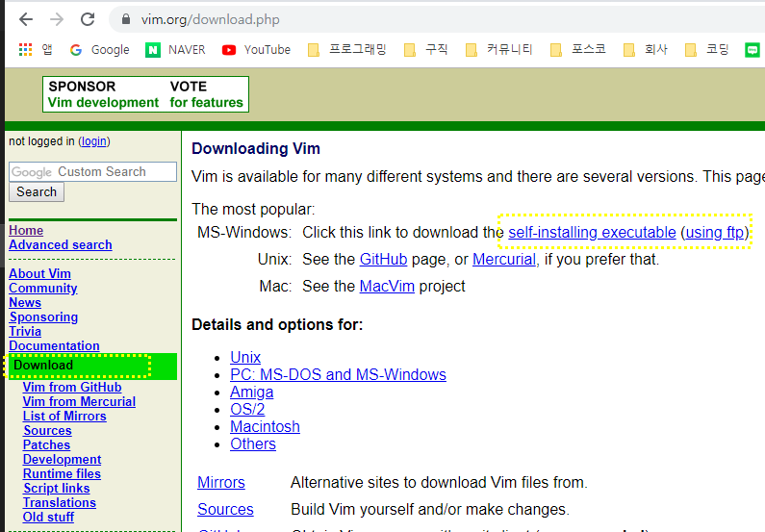Image resolution: width=765 pixels, height=532 pixels.
Task: Download the self-installing executable
Action: click(x=592, y=233)
